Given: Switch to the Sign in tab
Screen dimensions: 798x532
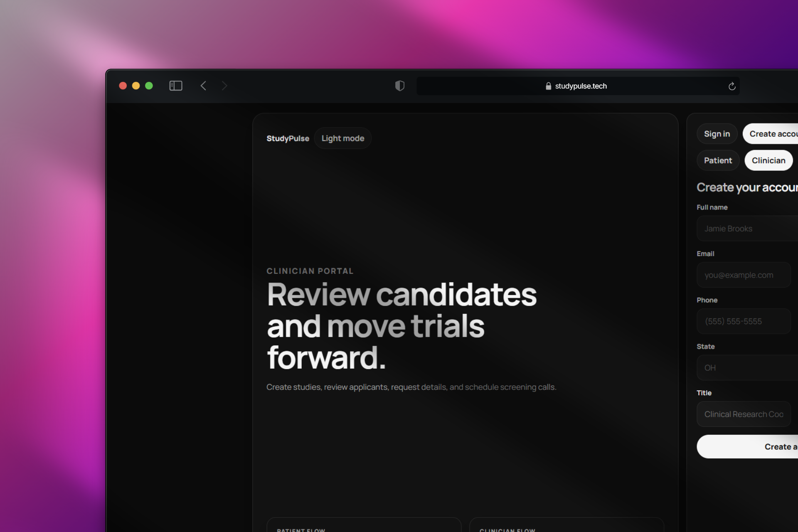Looking at the screenshot, I should (x=717, y=134).
